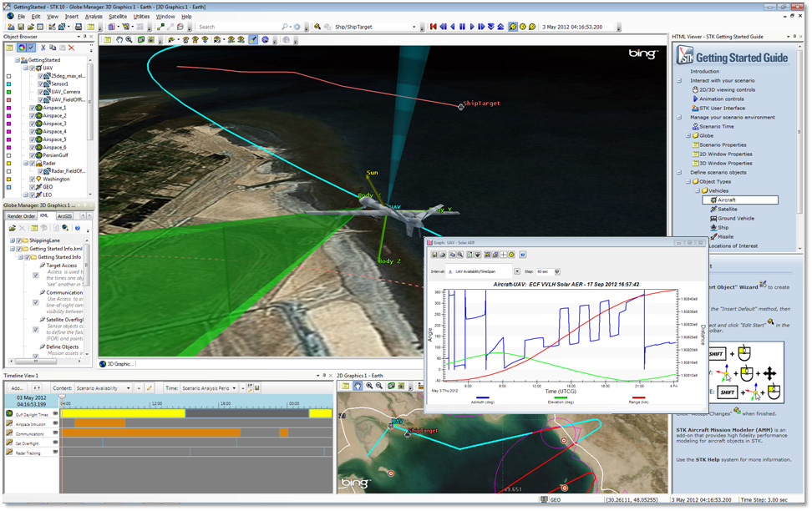
Task: Open the Ground Vehicle guide link
Action: tap(736, 219)
